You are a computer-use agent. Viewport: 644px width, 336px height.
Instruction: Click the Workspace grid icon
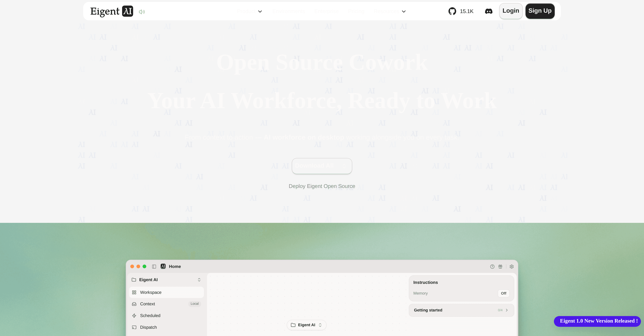tap(134, 292)
